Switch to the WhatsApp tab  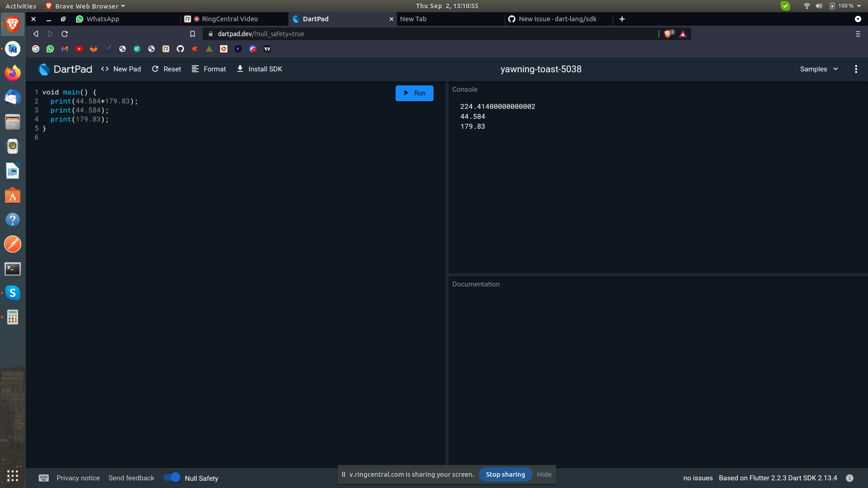(103, 19)
